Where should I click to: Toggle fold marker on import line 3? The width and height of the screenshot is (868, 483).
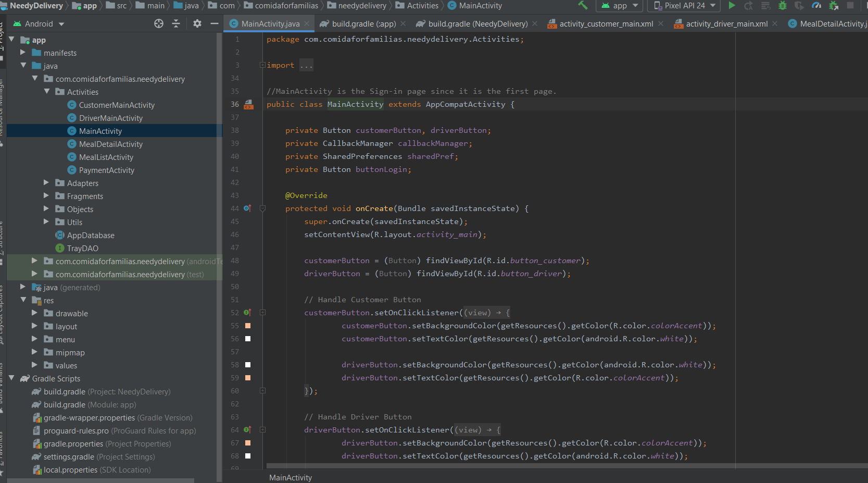(x=263, y=65)
